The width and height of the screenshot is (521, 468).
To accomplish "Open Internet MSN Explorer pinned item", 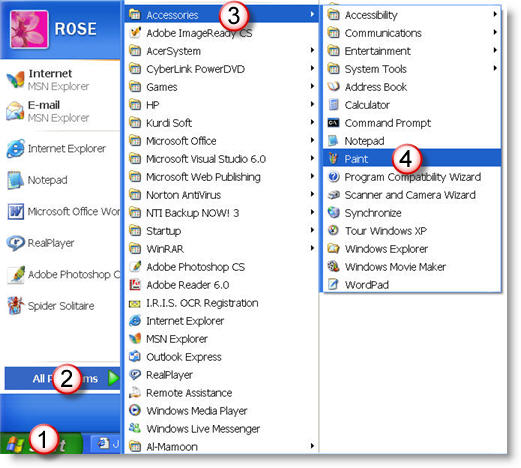I will click(x=61, y=80).
